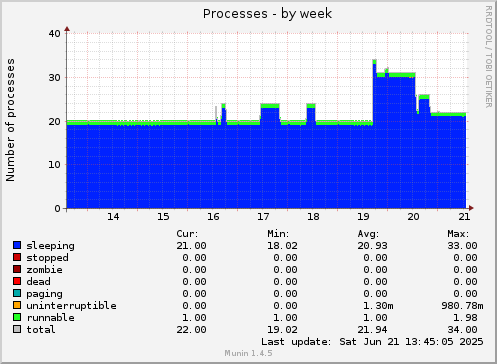The image size is (497, 364).
Task: Click the x-axis day label 19
Action: click(363, 217)
